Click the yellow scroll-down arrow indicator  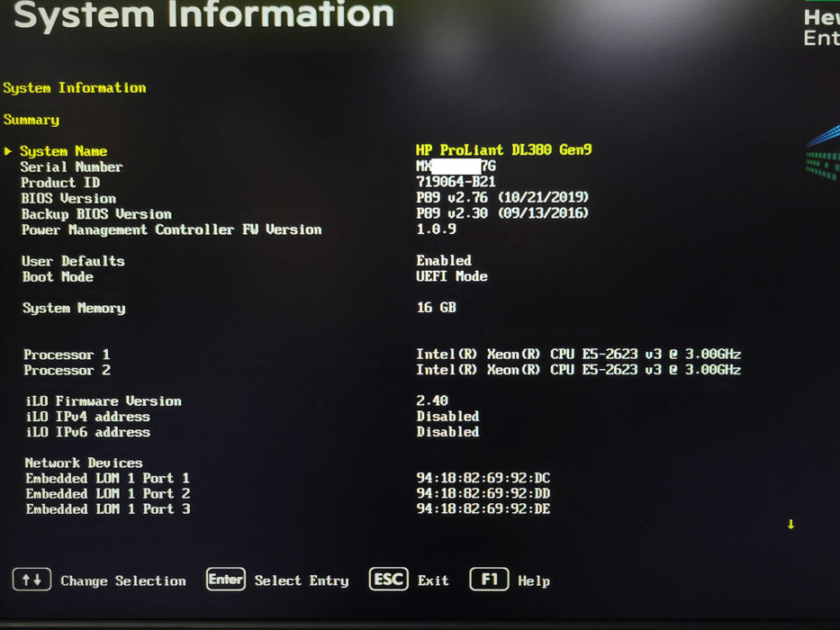pyautogui.click(x=790, y=524)
